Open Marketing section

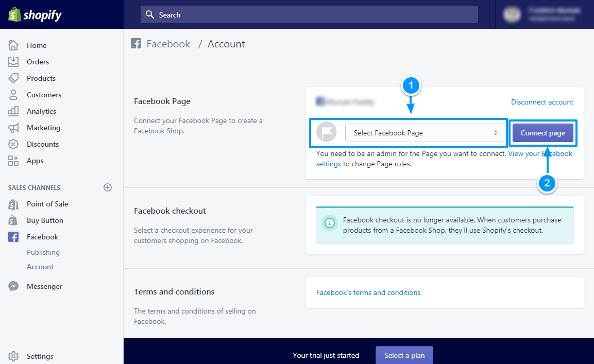(x=43, y=128)
